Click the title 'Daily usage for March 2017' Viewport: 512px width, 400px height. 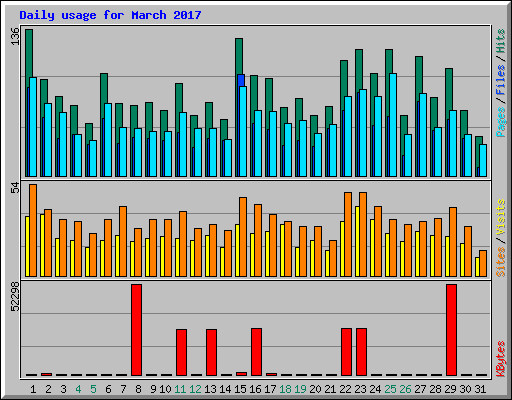tap(110, 15)
